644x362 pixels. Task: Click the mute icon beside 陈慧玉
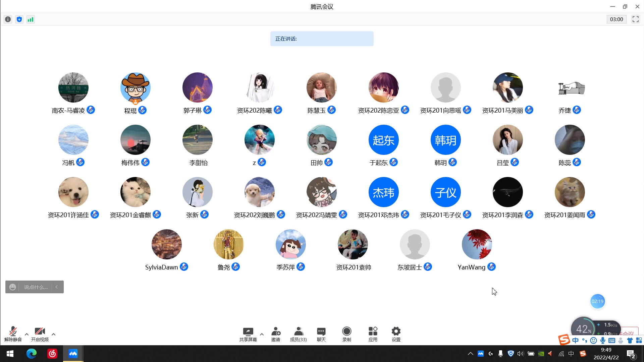[x=331, y=110]
